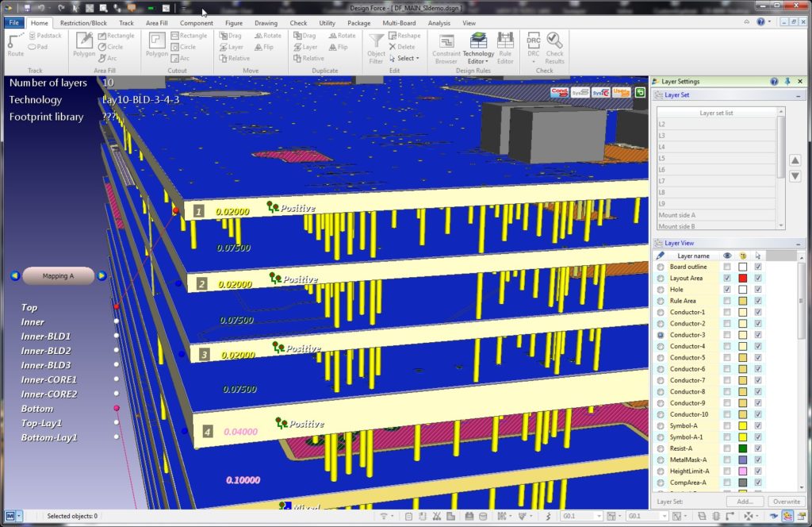Click the Overwrite button
The width and height of the screenshot is (812, 527).
point(785,502)
